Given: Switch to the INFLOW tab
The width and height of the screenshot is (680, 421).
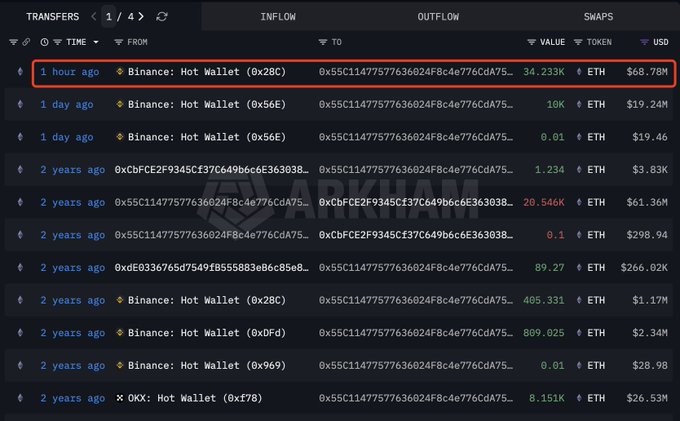Looking at the screenshot, I should click(278, 16).
